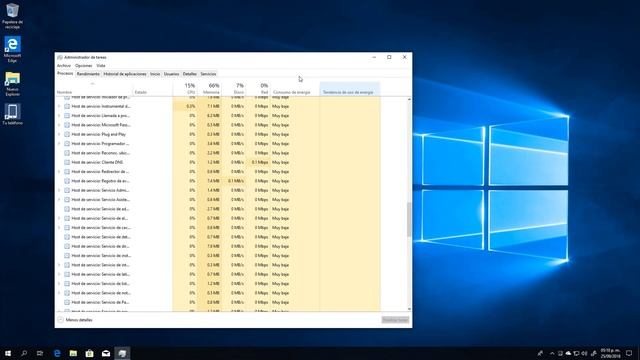The height and width of the screenshot is (360, 640).
Task: Select the Cliente DNS process name
Action: pyautogui.click(x=97, y=162)
